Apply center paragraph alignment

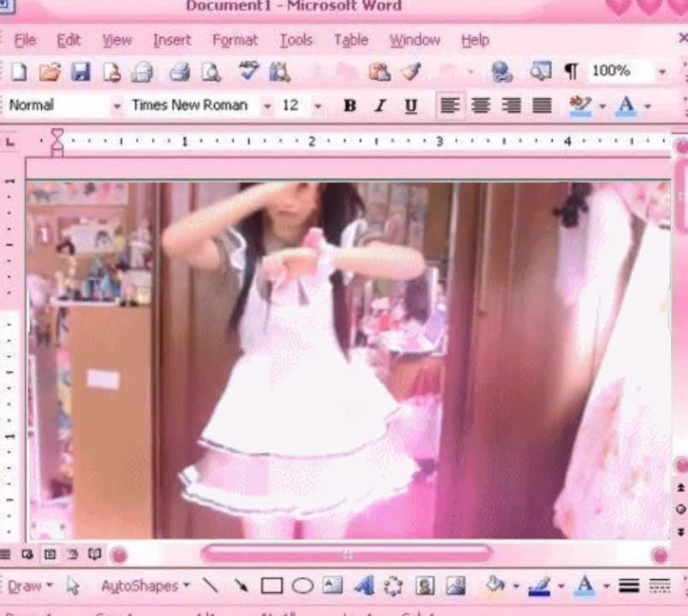click(480, 105)
